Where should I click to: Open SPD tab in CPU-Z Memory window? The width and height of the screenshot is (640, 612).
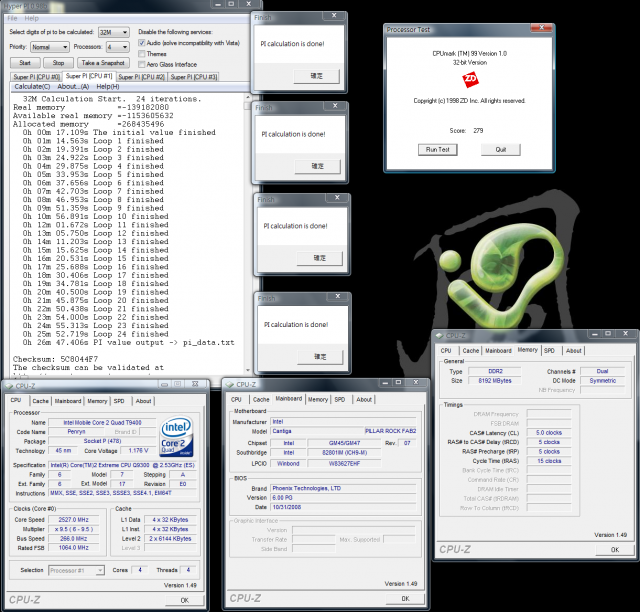[x=549, y=350]
